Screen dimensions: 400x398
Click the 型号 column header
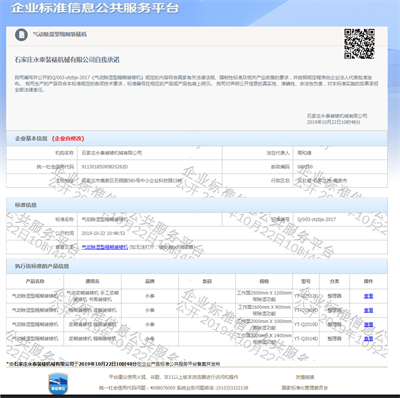(x=306, y=281)
